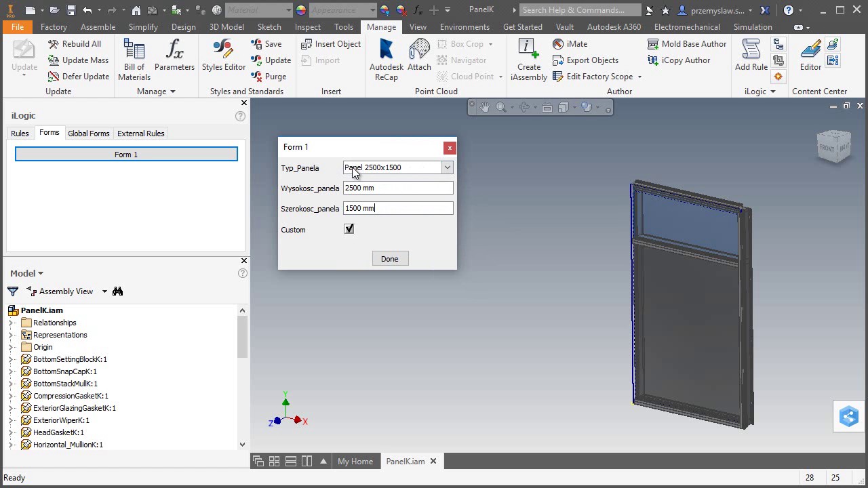Open the File menu
This screenshot has width=868, height=488.
pyautogui.click(x=17, y=27)
